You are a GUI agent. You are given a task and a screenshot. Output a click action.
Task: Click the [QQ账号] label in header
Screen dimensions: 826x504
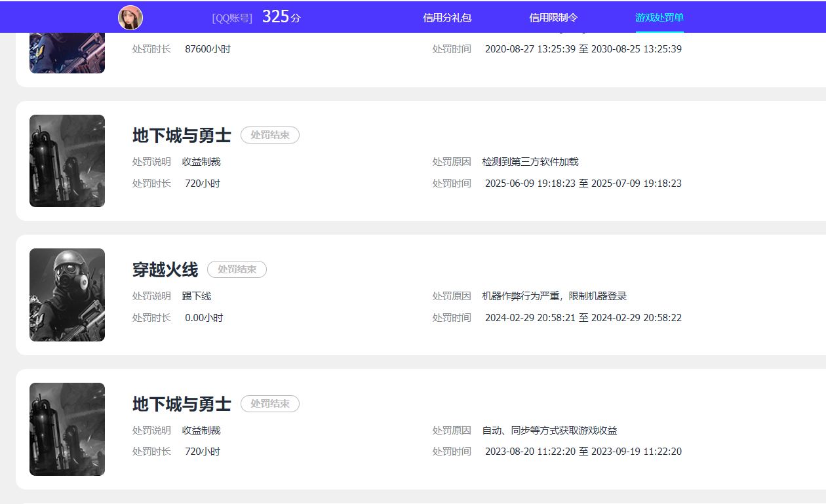tap(232, 18)
